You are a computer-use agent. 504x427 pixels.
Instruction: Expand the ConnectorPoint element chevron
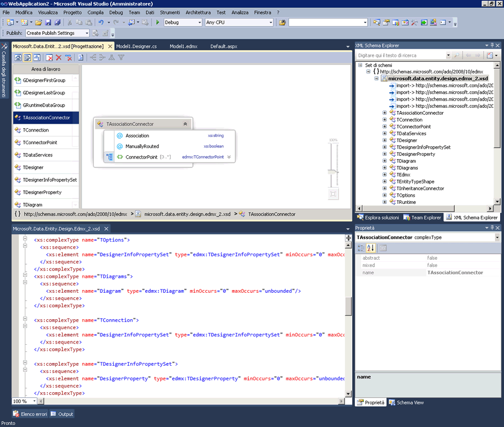click(x=229, y=157)
